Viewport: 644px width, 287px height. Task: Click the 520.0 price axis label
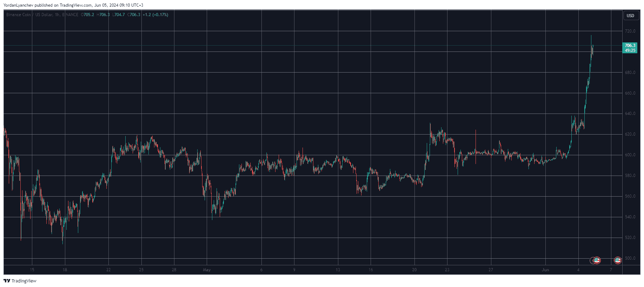(630, 238)
